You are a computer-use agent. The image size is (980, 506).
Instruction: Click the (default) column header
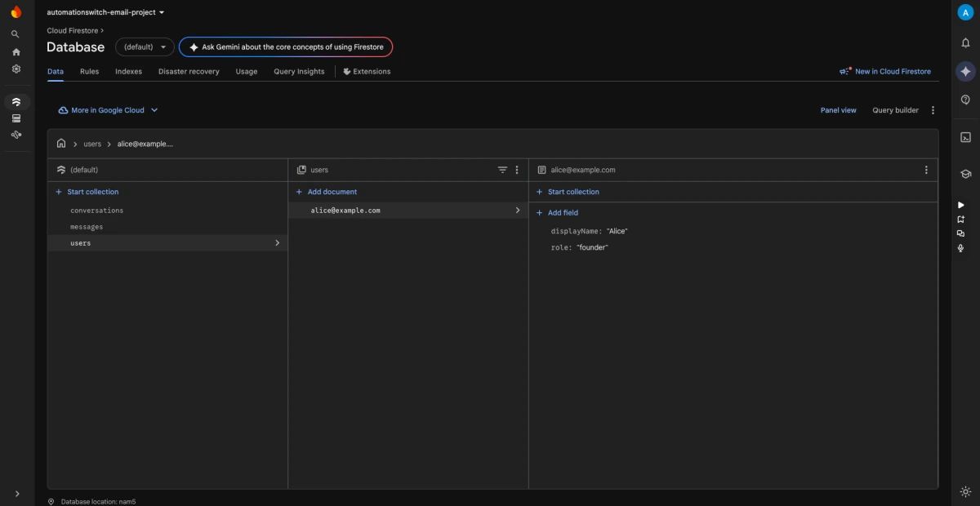pos(167,170)
